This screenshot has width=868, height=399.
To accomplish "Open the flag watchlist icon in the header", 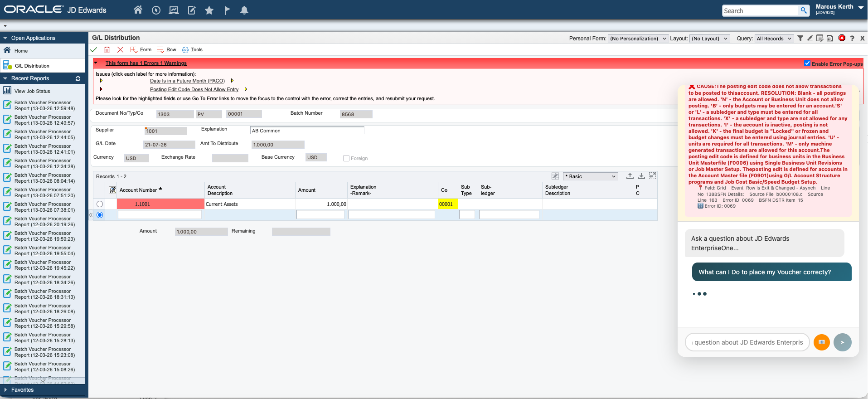I will coord(227,10).
